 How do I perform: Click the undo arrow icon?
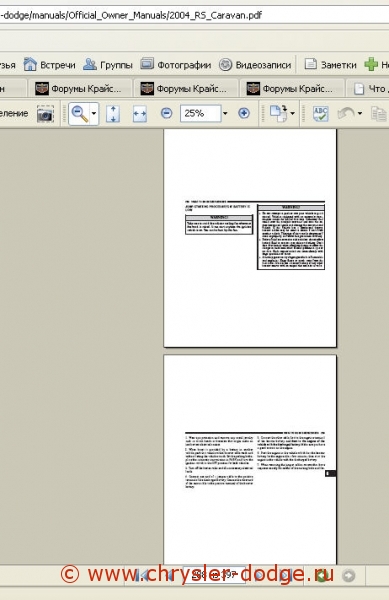[x=346, y=113]
